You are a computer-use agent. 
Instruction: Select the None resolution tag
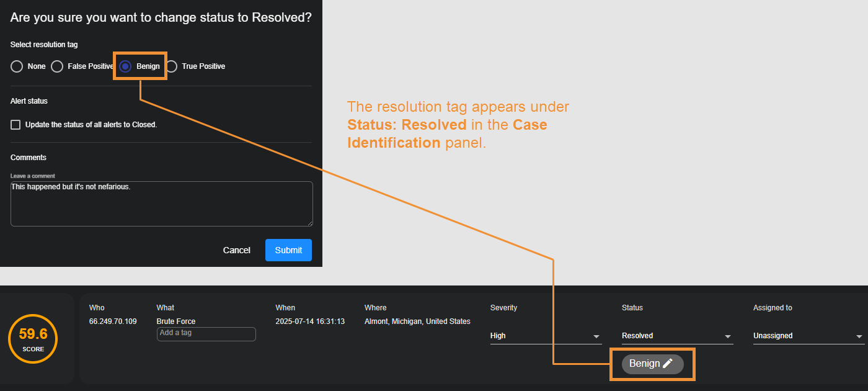click(x=17, y=66)
